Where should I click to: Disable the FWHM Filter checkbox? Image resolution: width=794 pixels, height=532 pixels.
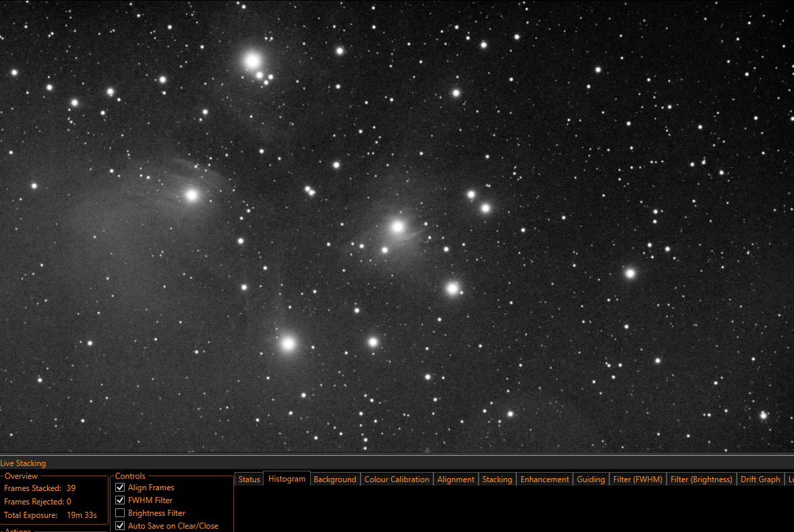pyautogui.click(x=120, y=500)
